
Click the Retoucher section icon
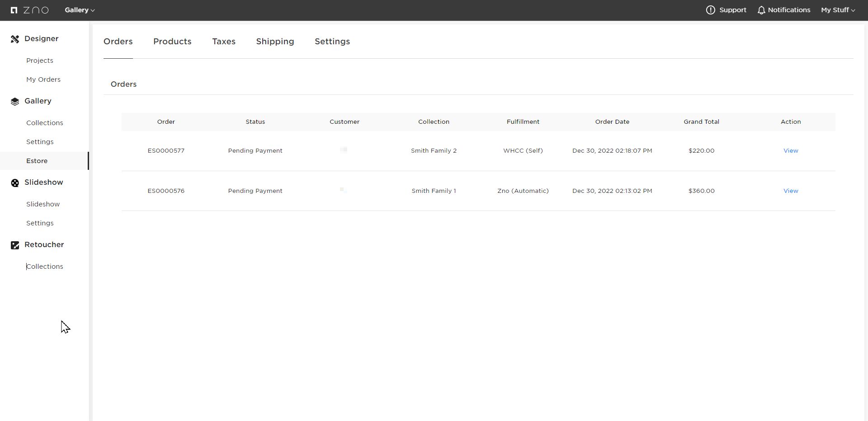tap(15, 245)
